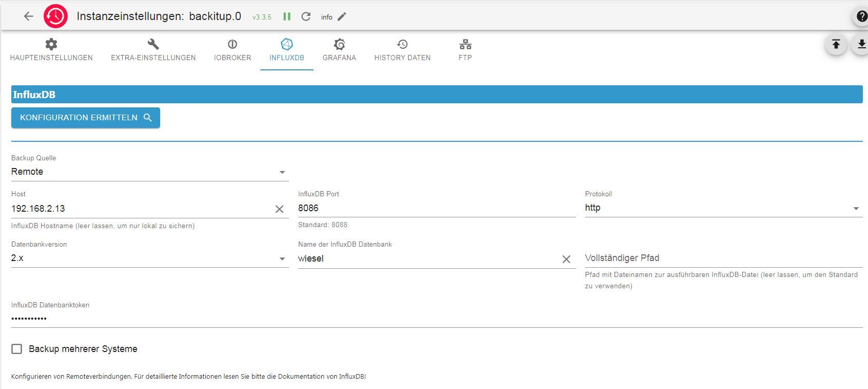Click the InfluxDB Port field
The width and height of the screenshot is (868, 389).
[x=437, y=208]
